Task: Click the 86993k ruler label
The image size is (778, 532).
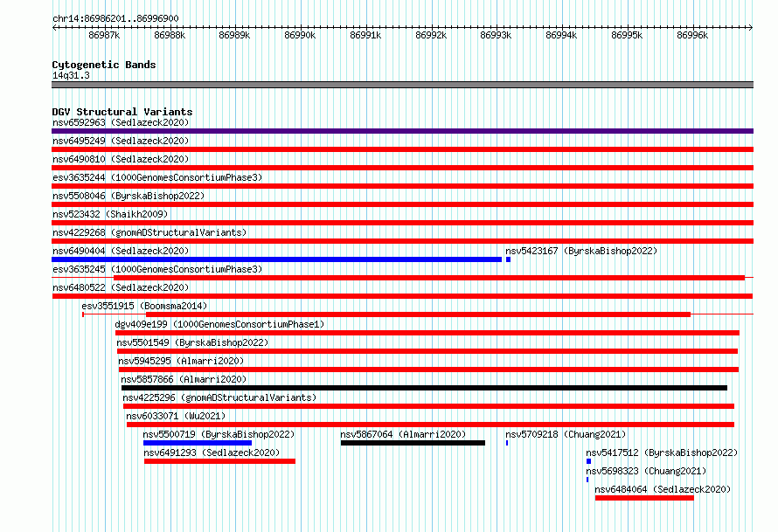Action: coord(496,35)
